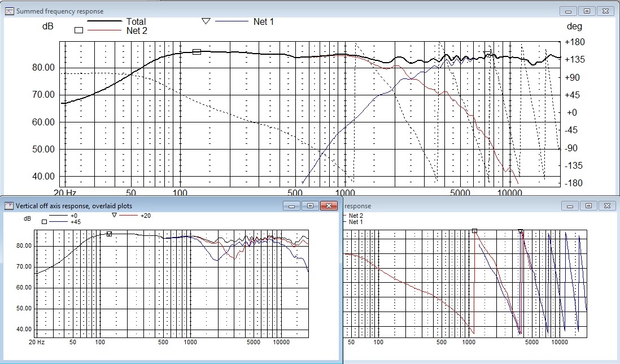The width and height of the screenshot is (620, 364).
Task: Click the Vertical off axis response title text
Action: point(74,206)
